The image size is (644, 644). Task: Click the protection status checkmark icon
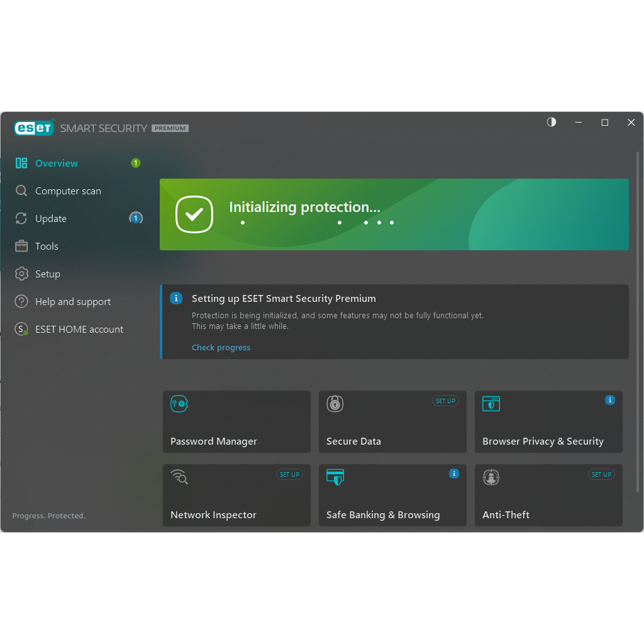(194, 214)
